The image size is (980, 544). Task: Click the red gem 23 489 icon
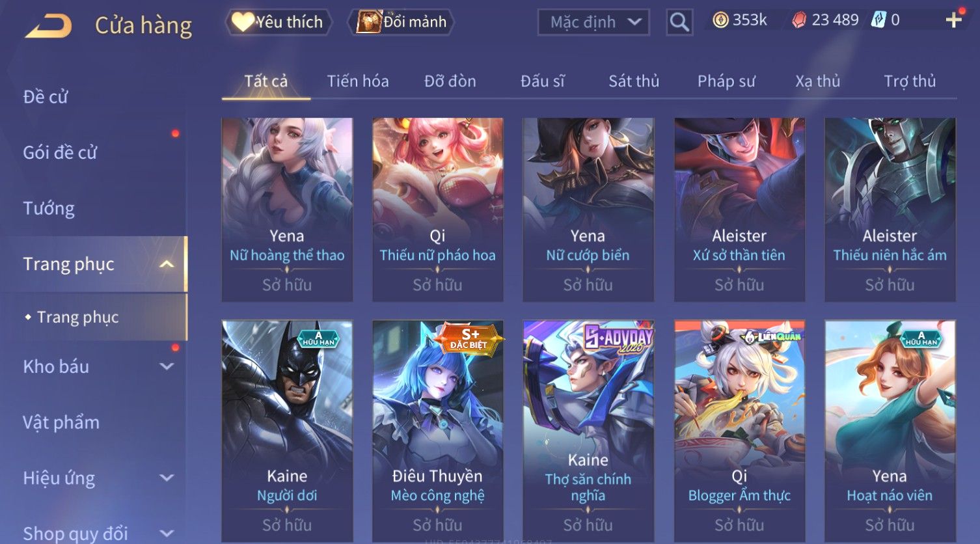[x=798, y=21]
